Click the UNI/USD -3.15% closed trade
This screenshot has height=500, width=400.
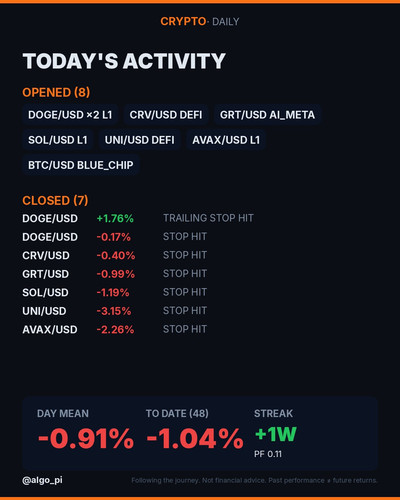(115, 311)
